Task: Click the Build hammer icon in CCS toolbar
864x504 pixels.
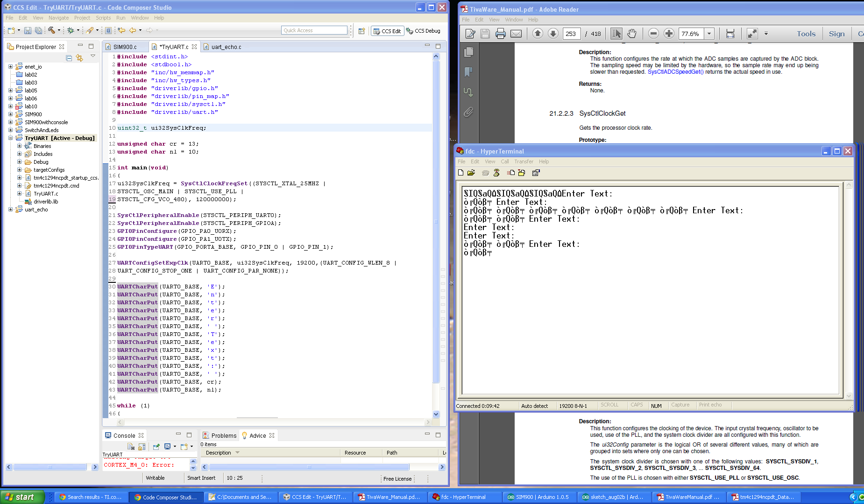Action: click(x=51, y=30)
